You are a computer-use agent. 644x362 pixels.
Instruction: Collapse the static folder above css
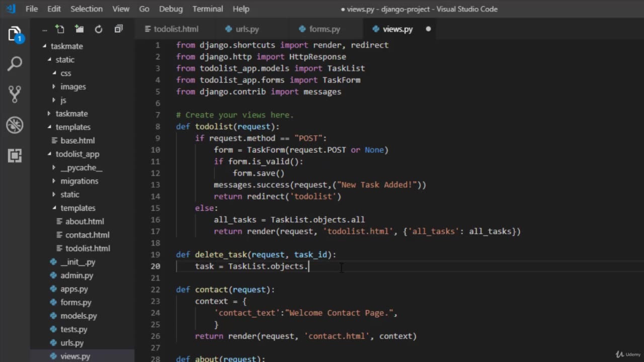coord(49,60)
